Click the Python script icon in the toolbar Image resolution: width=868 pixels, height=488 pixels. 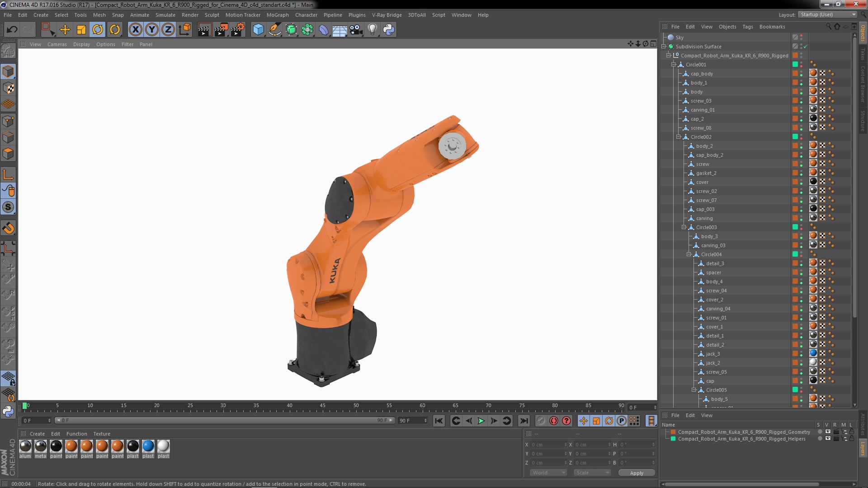point(389,30)
